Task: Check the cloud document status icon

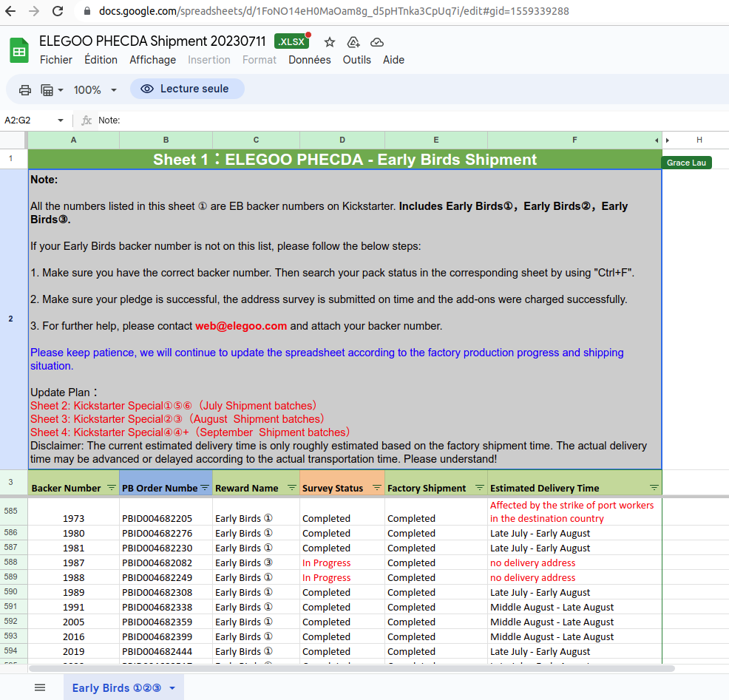Action: point(376,42)
